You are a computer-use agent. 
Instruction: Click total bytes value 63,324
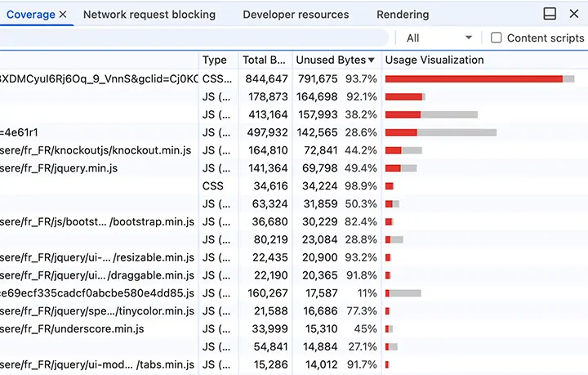[269, 204]
